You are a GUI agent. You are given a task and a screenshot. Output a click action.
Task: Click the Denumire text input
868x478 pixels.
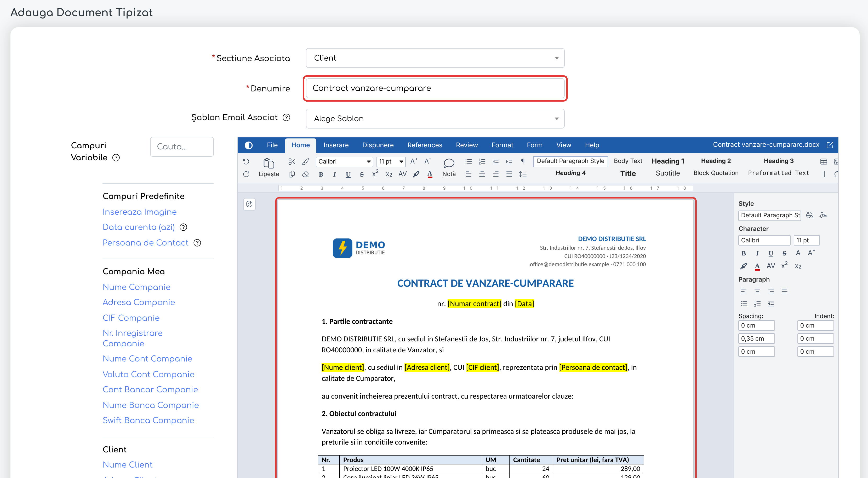(435, 88)
